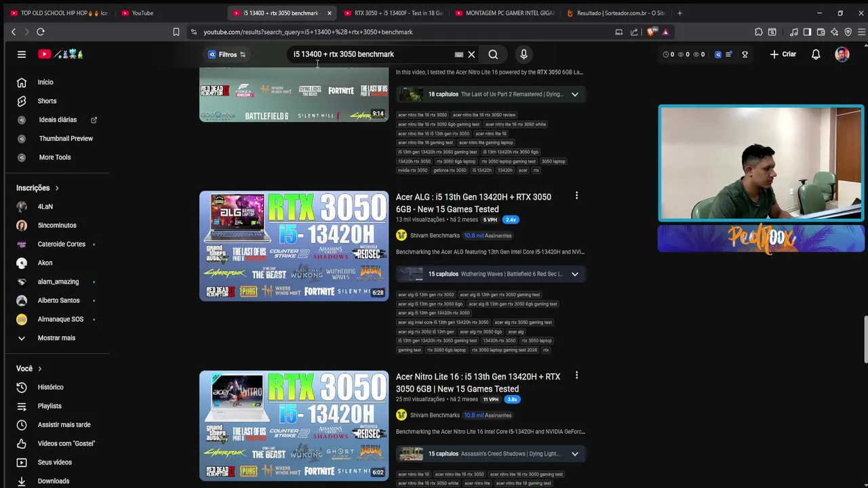Run search with the magnifying glass button

pos(493,54)
